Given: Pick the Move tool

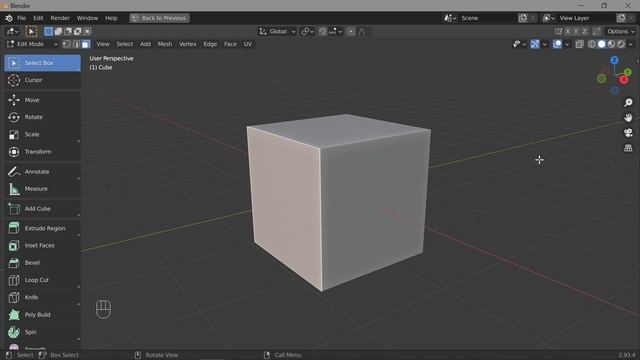Looking at the screenshot, I should coord(42,100).
